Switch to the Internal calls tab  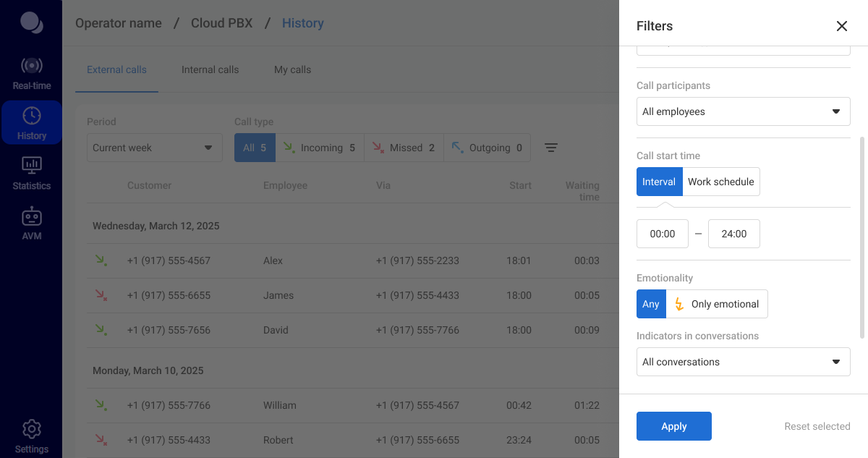(210, 70)
